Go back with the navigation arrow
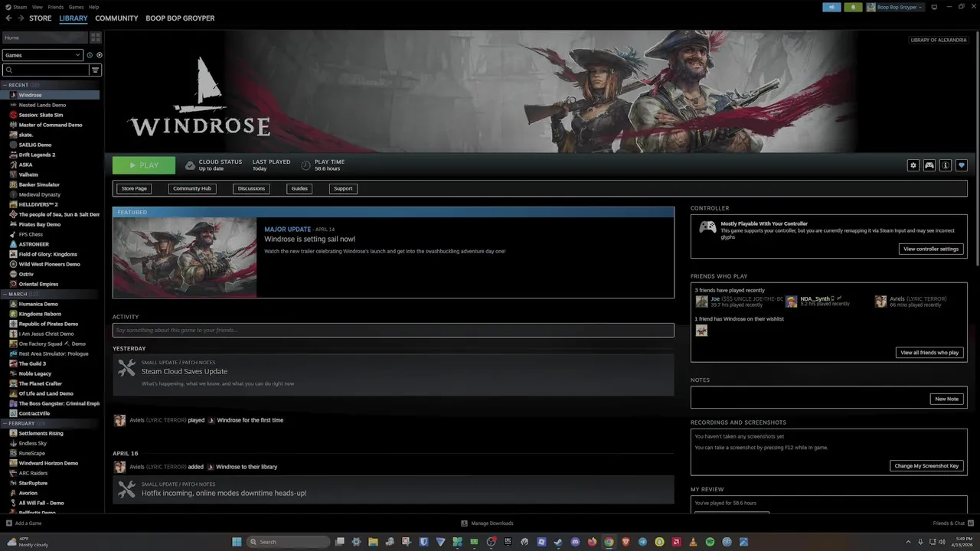 (x=9, y=18)
